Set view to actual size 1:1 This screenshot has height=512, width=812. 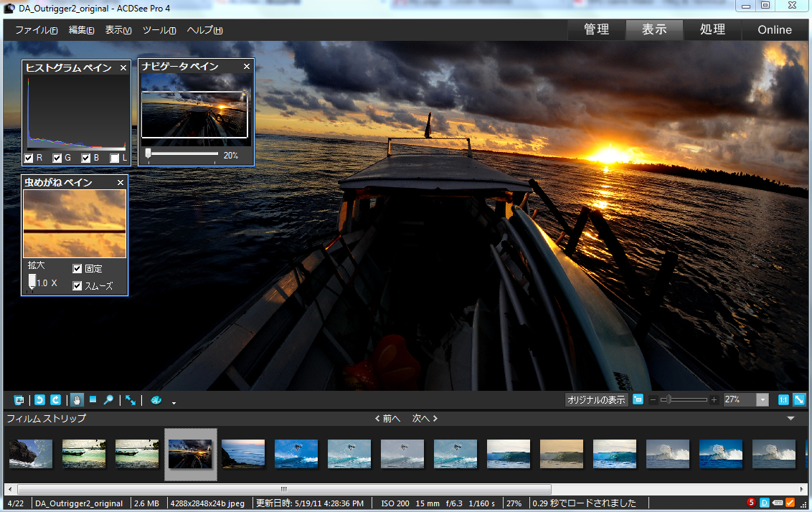[x=783, y=399]
